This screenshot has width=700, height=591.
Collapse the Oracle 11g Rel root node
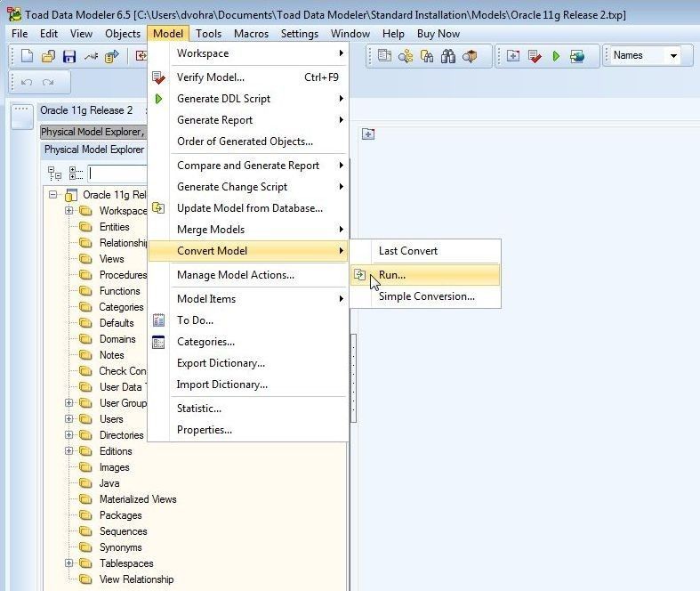point(53,195)
